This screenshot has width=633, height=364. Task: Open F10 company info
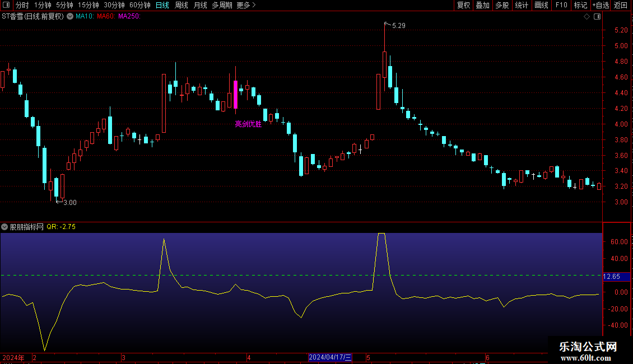[561, 5]
